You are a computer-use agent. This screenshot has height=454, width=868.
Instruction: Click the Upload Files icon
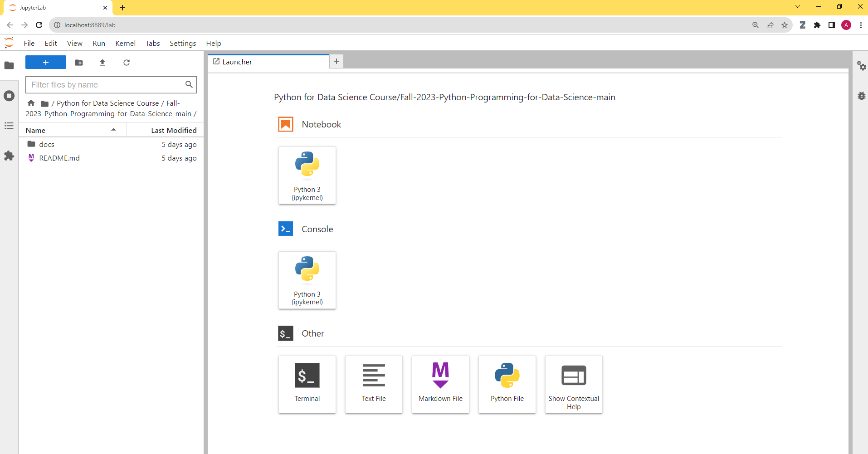[x=102, y=63]
